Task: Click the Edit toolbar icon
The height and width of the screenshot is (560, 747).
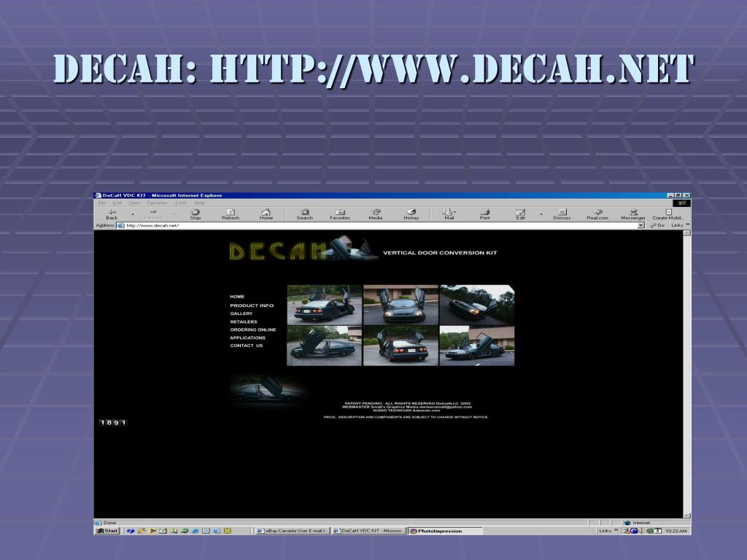Action: [x=520, y=214]
